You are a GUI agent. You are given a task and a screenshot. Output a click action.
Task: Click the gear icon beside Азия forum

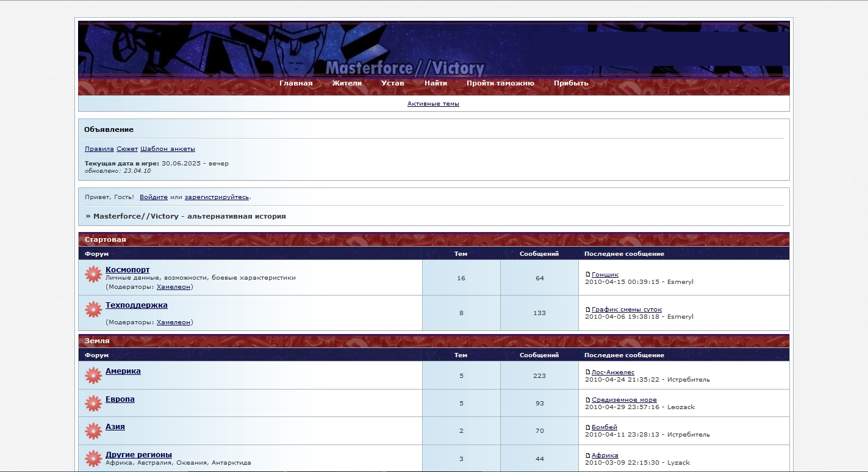coord(93,431)
